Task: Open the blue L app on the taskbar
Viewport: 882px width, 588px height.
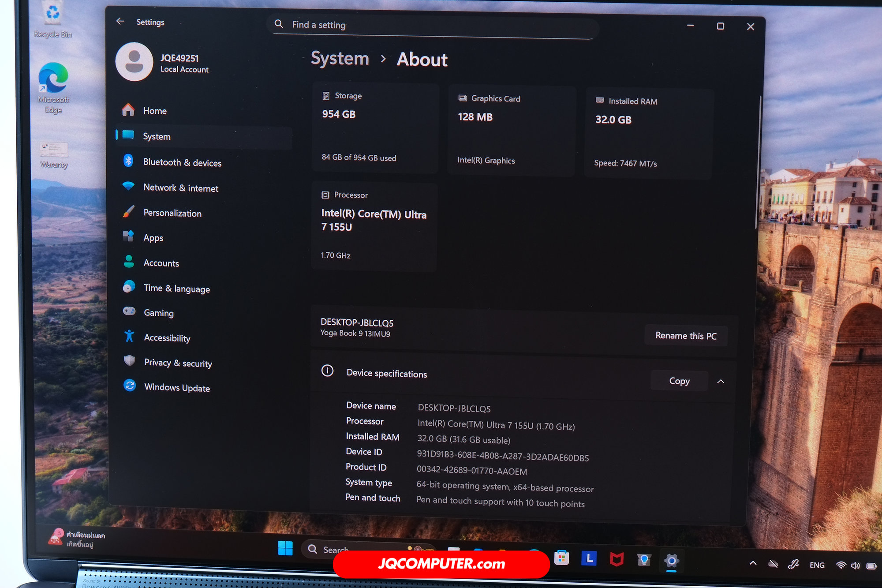Action: point(589,558)
